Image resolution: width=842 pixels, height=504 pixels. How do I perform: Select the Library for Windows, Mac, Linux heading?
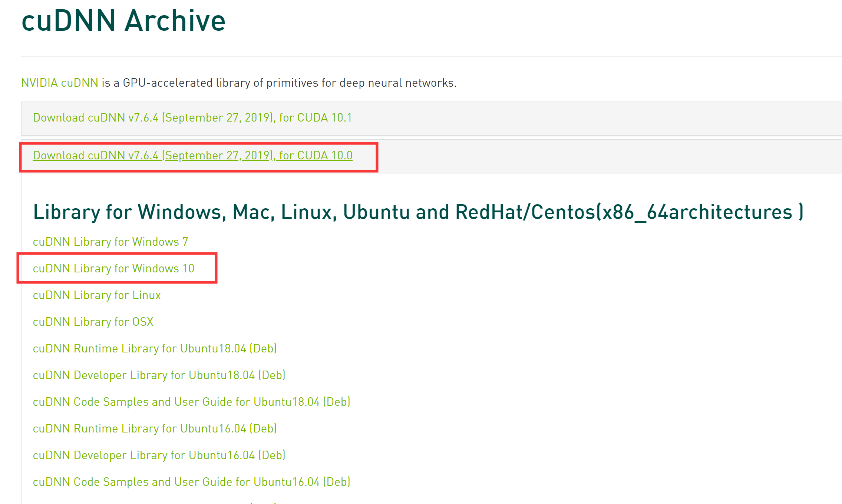pyautogui.click(x=418, y=212)
